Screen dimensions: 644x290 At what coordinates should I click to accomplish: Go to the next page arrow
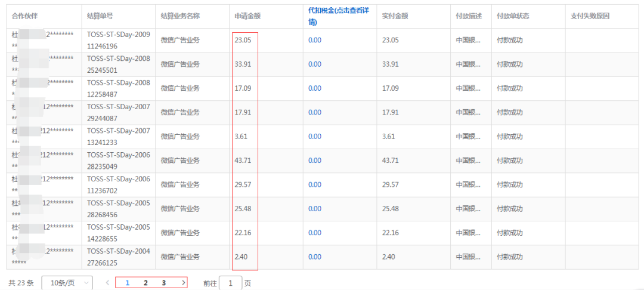(183, 283)
